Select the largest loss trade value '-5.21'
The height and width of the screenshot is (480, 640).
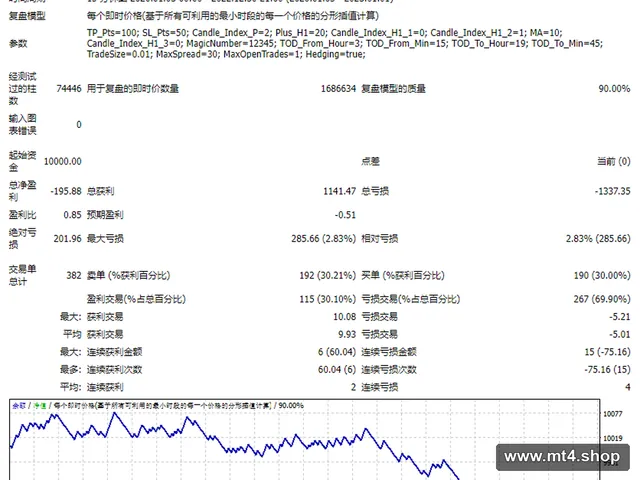[x=620, y=316]
